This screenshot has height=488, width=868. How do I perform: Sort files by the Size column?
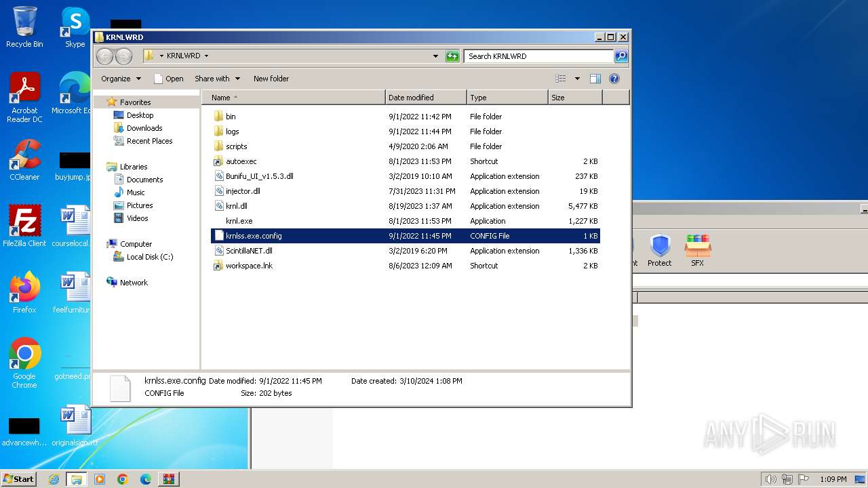[x=575, y=98]
